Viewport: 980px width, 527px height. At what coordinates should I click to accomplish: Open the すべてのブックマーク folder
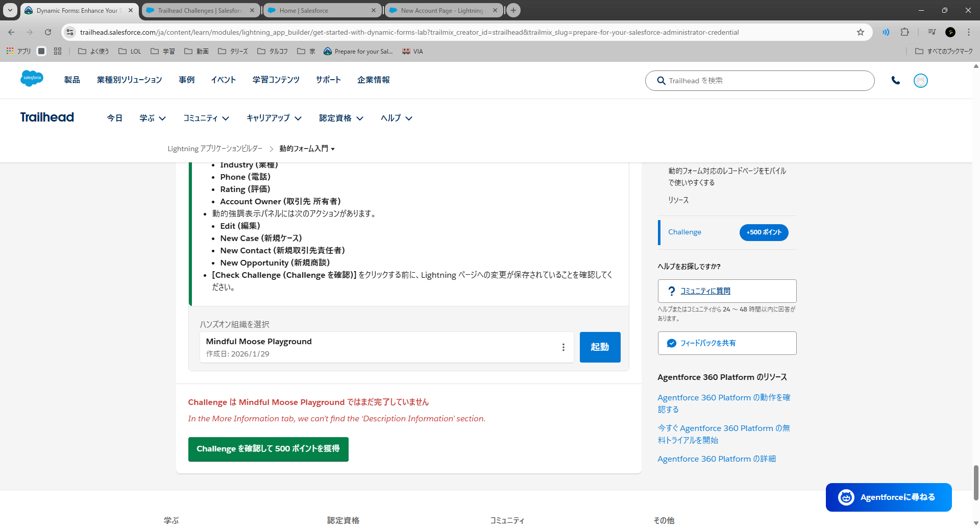(944, 51)
